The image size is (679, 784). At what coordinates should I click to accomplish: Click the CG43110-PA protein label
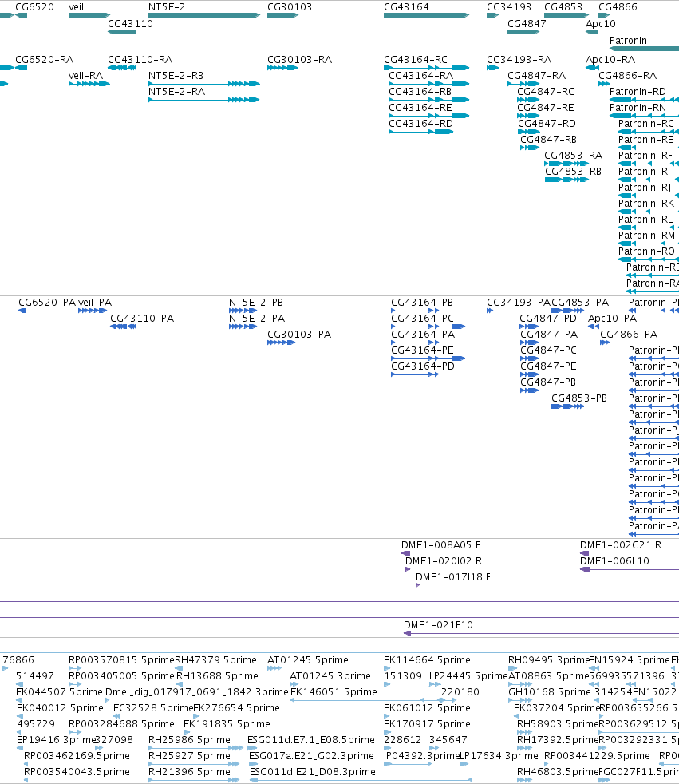pyautogui.click(x=142, y=319)
